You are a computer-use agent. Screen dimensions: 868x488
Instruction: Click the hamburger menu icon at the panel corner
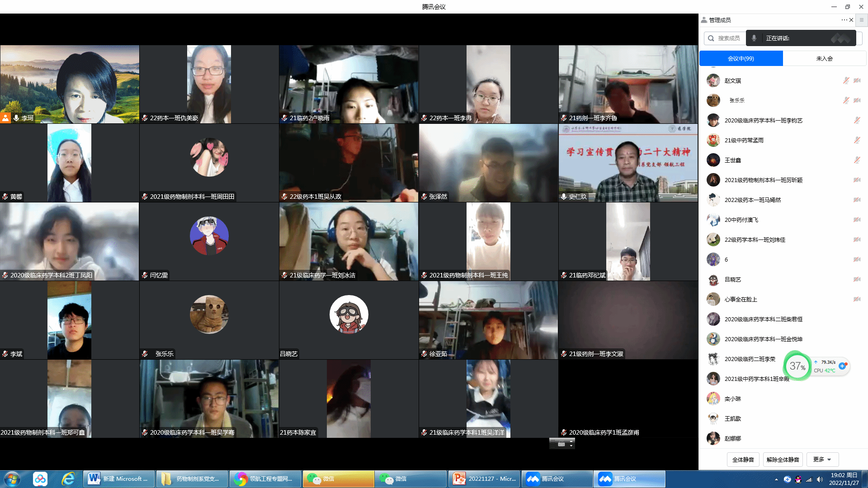point(861,20)
